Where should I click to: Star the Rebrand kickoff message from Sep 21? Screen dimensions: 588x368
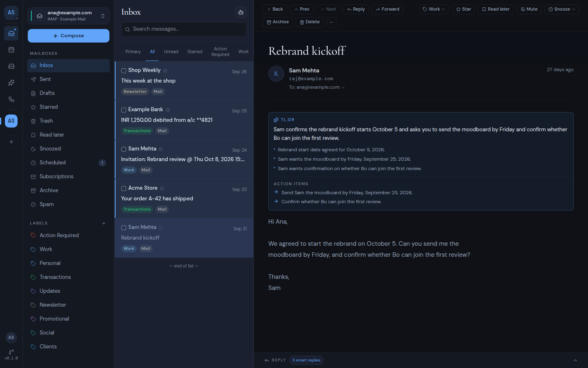tap(161, 228)
